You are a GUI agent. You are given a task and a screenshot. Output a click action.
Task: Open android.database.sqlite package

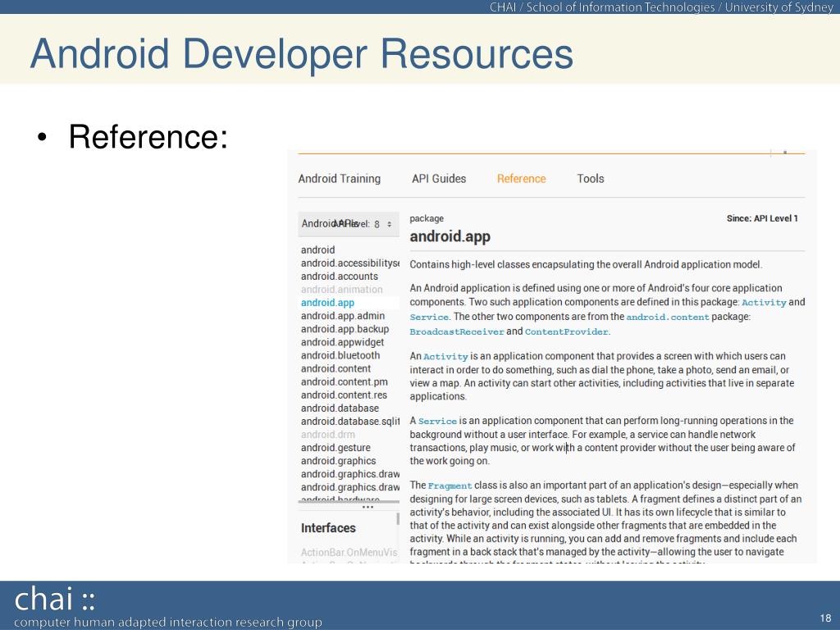point(349,422)
